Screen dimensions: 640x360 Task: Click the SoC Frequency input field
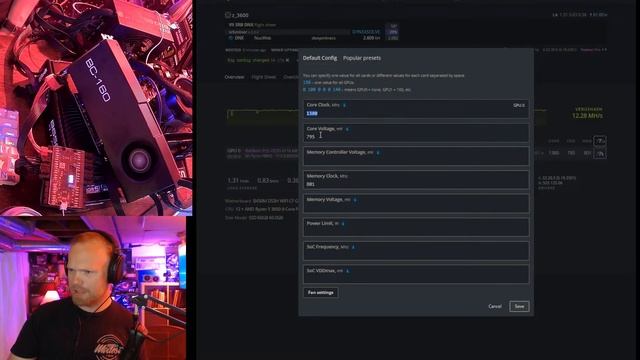416,251
